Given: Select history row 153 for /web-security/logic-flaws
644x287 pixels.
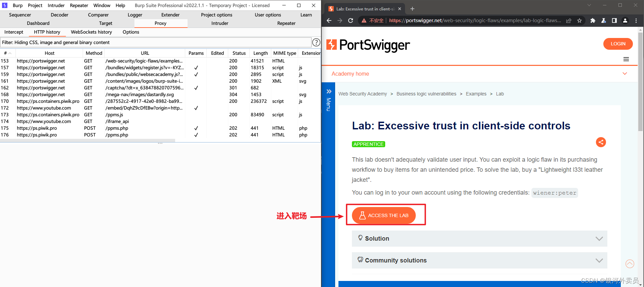Looking at the screenshot, I should pyautogui.click(x=160, y=61).
